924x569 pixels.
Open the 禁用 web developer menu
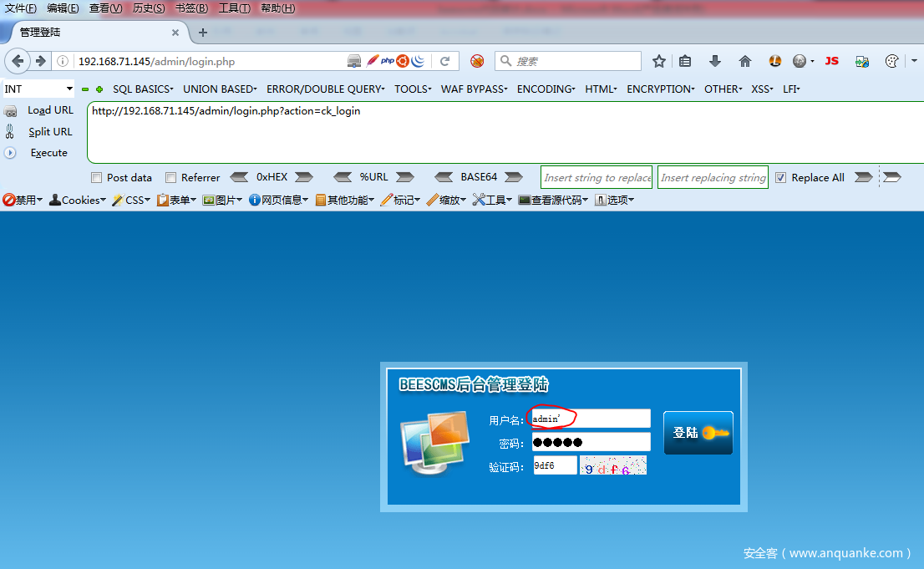pyautogui.click(x=23, y=200)
